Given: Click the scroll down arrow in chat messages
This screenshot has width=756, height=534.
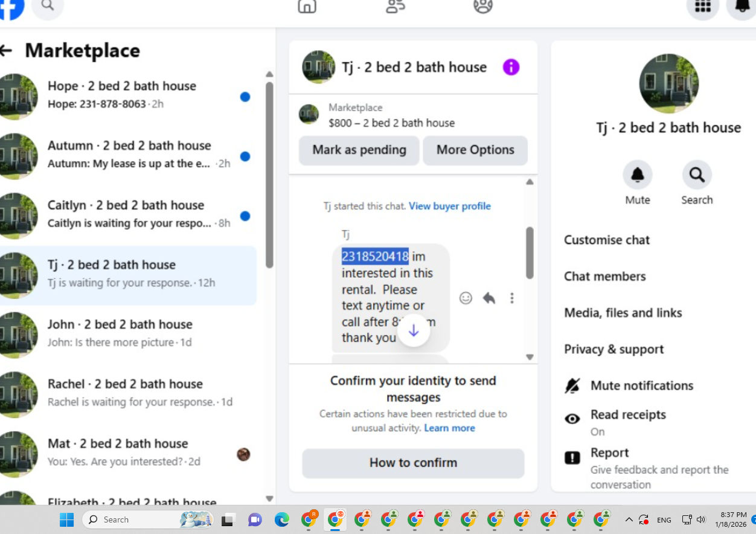Looking at the screenshot, I should (x=530, y=357).
